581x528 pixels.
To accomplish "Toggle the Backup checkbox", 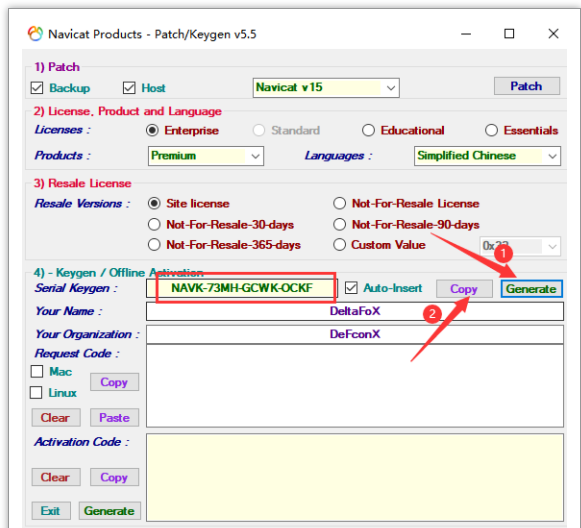I will 37,88.
